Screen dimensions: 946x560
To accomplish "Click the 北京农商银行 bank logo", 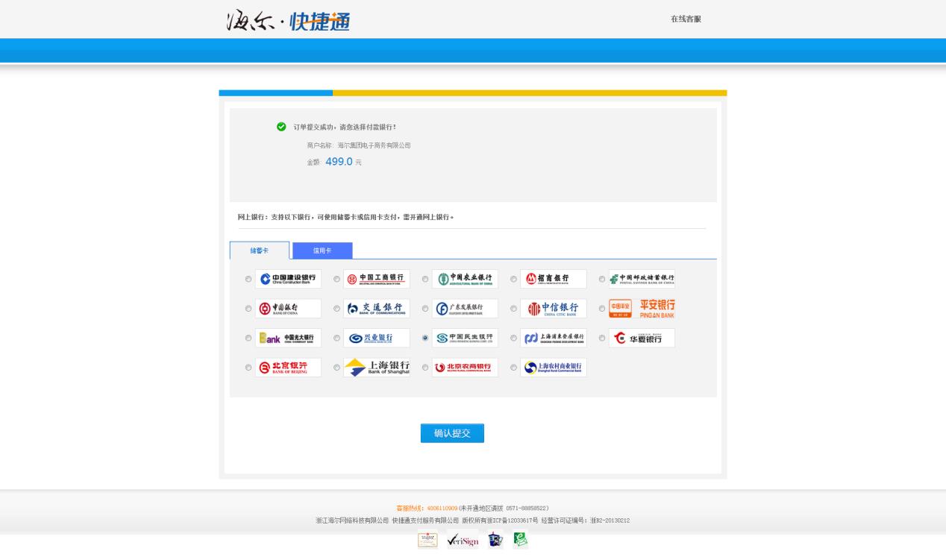I will point(465,368).
